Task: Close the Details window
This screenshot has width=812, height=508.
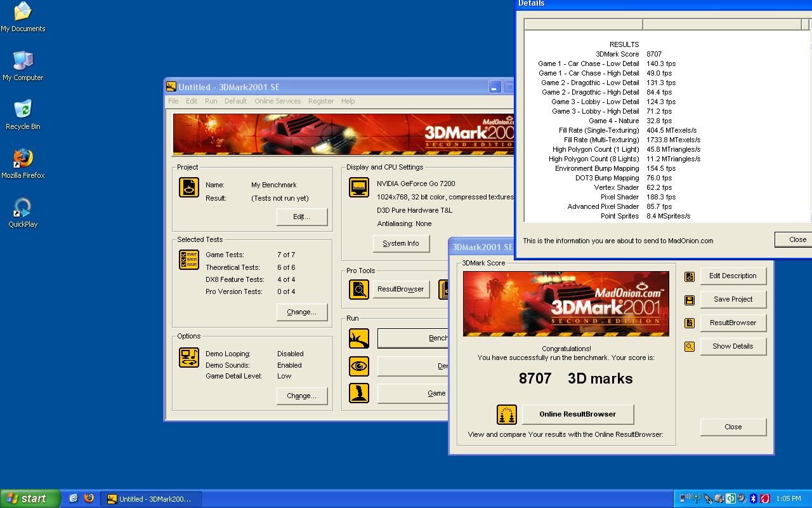Action: [x=794, y=239]
